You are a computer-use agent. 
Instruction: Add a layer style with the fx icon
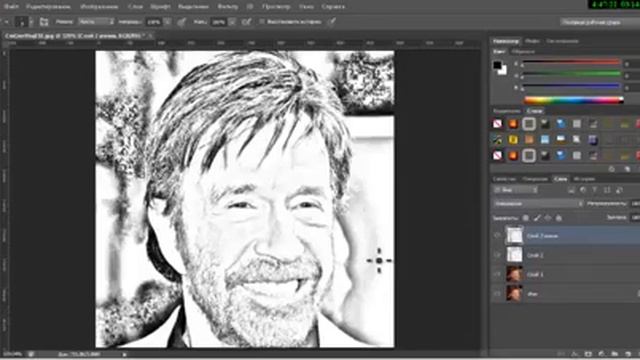(575, 354)
